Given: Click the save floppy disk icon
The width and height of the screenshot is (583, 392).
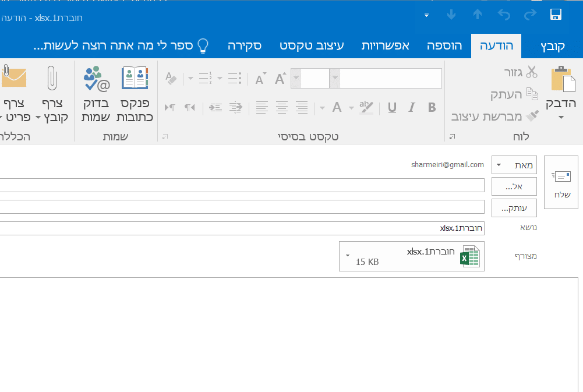Looking at the screenshot, I should [556, 15].
